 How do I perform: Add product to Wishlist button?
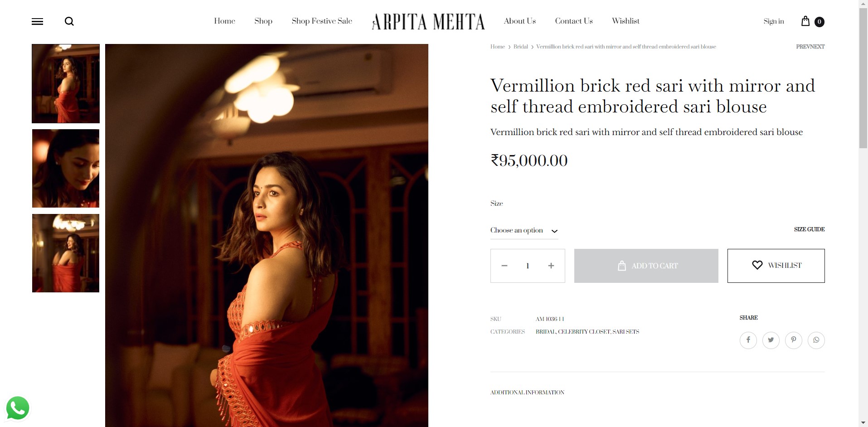click(776, 266)
